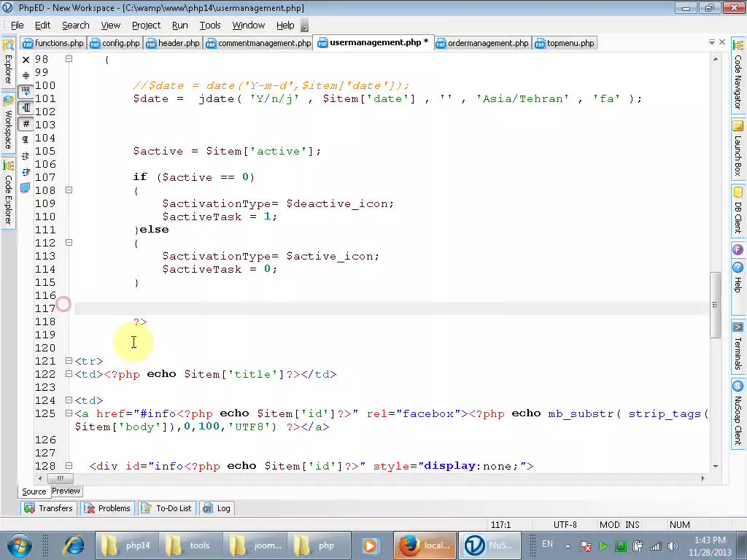Image resolution: width=747 pixels, height=560 pixels.
Task: Open the tab list dropdown arrow
Action: [712, 42]
